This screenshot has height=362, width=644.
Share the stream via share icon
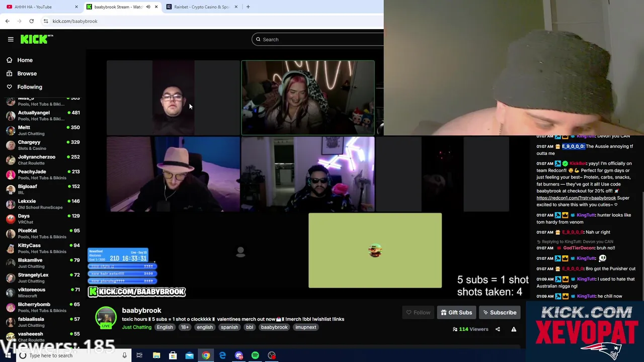(x=498, y=329)
